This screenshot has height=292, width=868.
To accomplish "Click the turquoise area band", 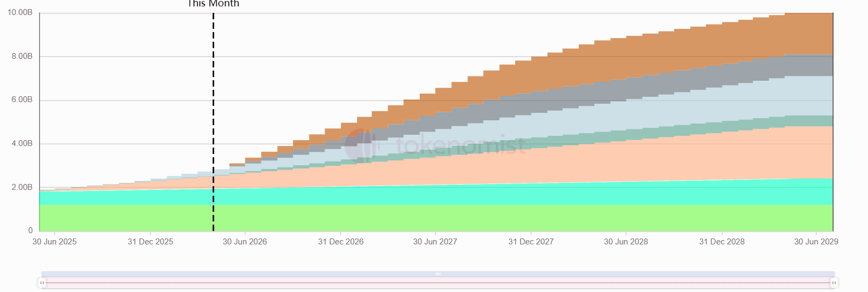I will click(436, 195).
